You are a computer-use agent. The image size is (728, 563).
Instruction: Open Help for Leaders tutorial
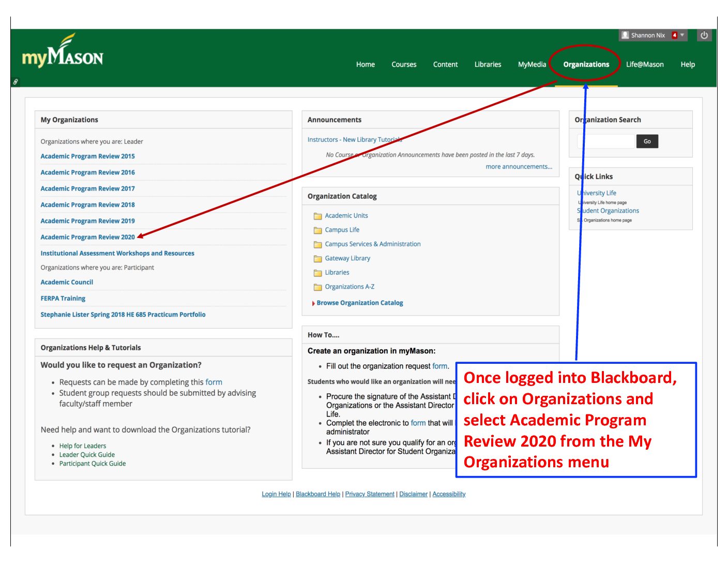[83, 446]
